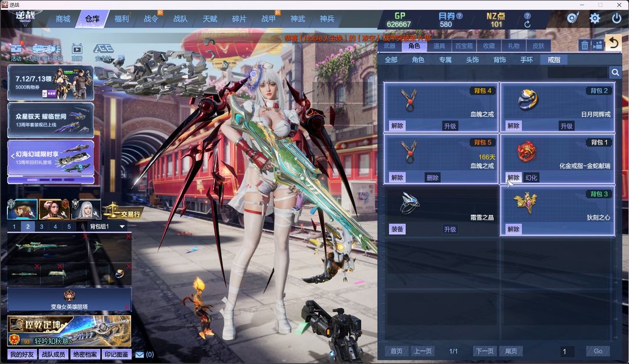This screenshot has width=629, height=364.
Task: Click the video camera record icon
Action: (x=598, y=45)
